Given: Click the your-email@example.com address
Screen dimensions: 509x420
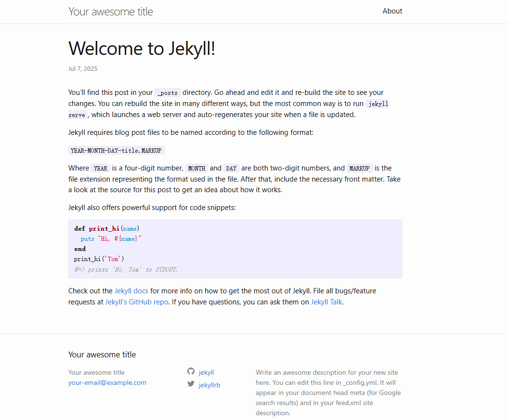Looking at the screenshot, I should pyautogui.click(x=107, y=383).
